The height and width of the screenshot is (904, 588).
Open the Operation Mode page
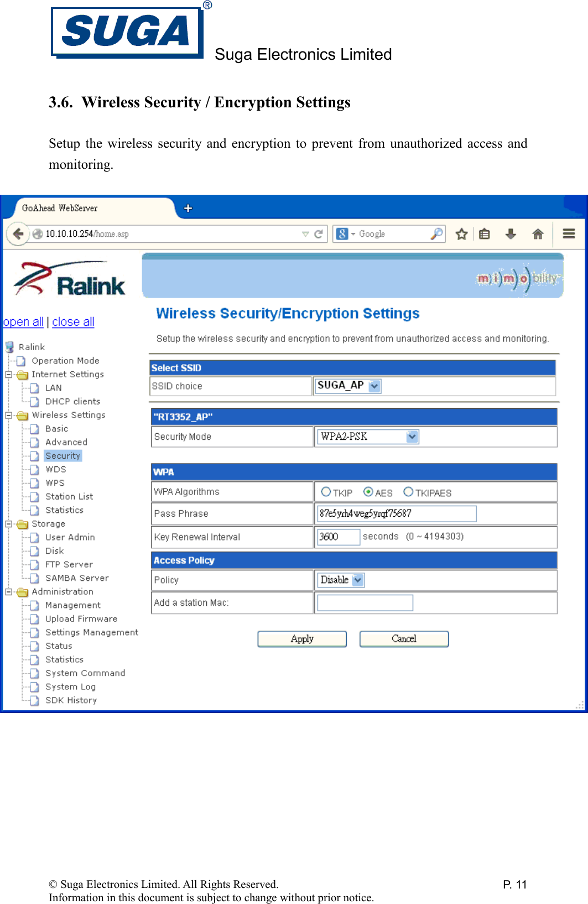point(65,361)
